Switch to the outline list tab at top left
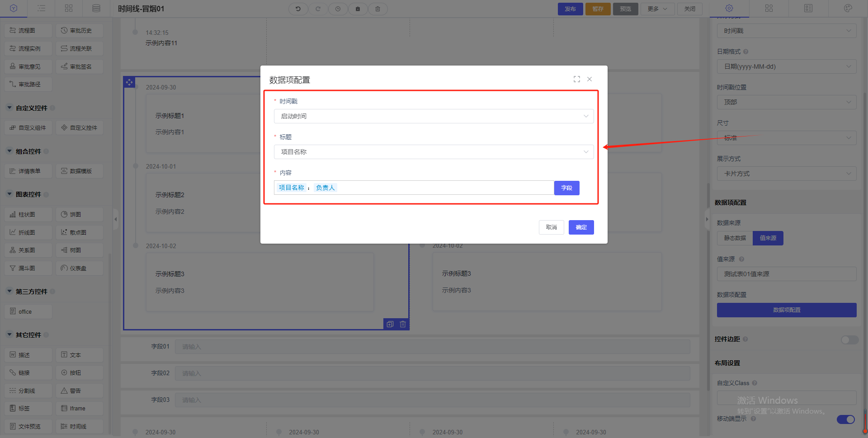868x438 pixels. 41,8
